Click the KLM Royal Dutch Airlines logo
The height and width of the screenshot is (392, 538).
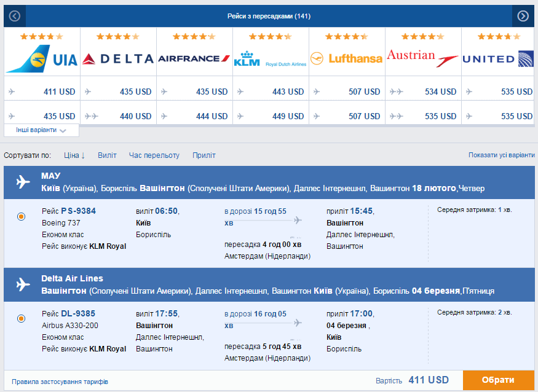271,59
